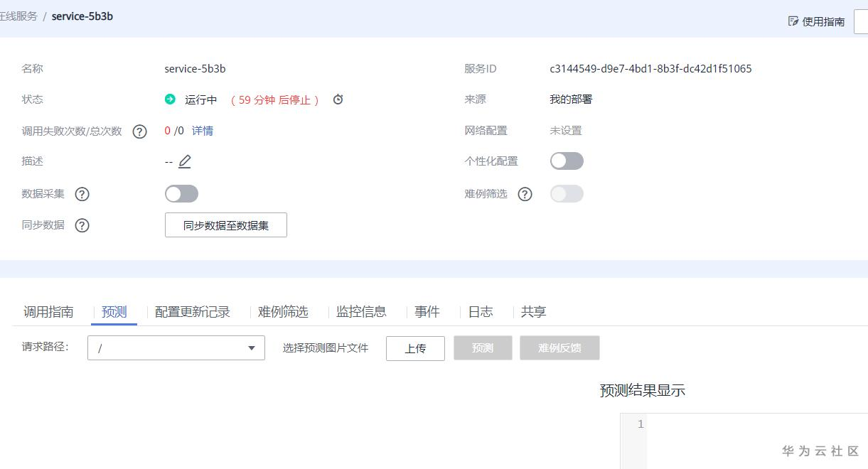Open the 使用指南 usage guide
868x469 pixels.
click(x=820, y=21)
